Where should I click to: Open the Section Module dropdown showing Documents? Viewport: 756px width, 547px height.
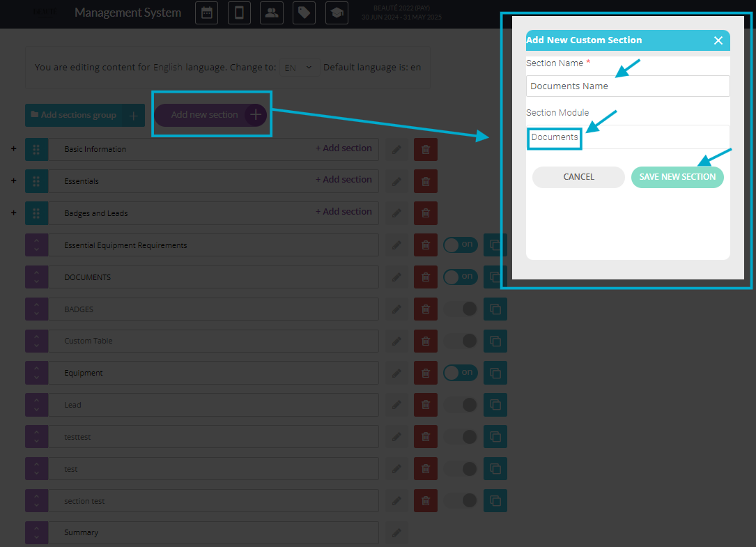click(627, 137)
